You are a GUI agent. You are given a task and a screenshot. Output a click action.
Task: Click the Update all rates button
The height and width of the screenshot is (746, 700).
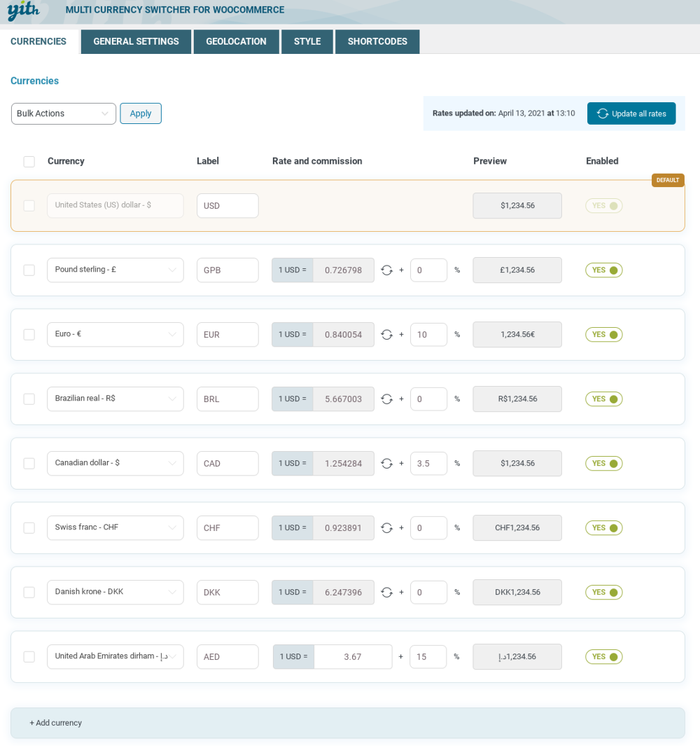pos(631,113)
